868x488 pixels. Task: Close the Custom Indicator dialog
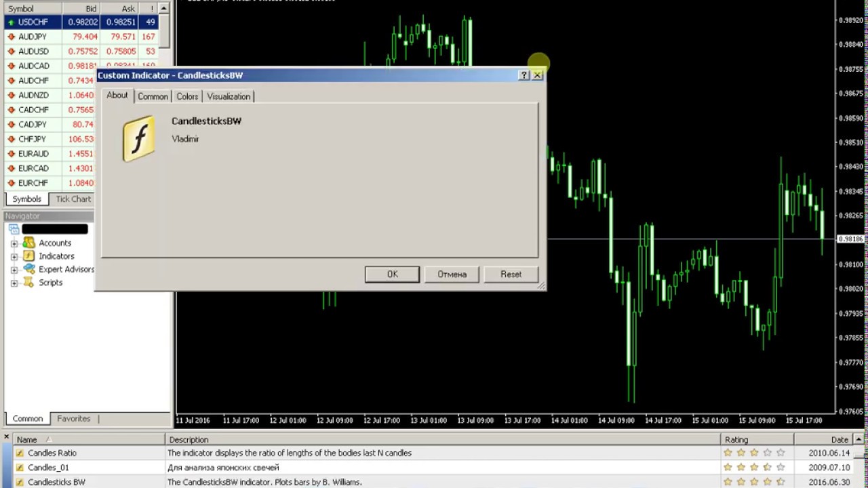coord(537,75)
